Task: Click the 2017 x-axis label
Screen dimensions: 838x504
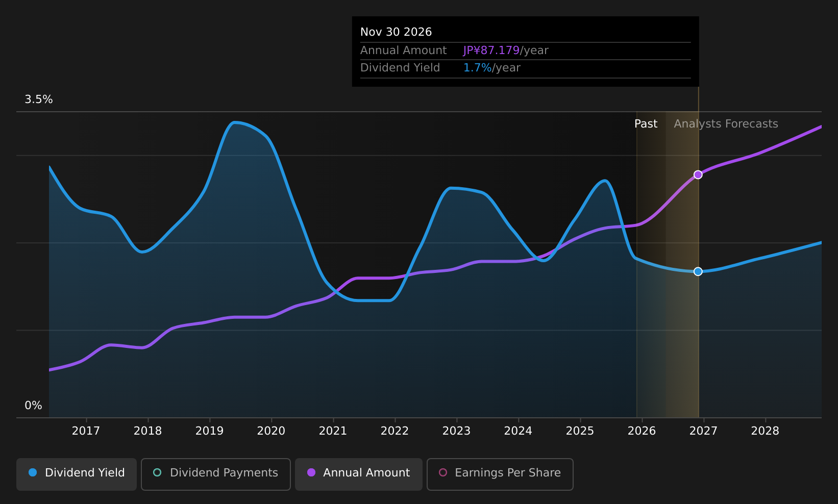Action: coord(86,431)
